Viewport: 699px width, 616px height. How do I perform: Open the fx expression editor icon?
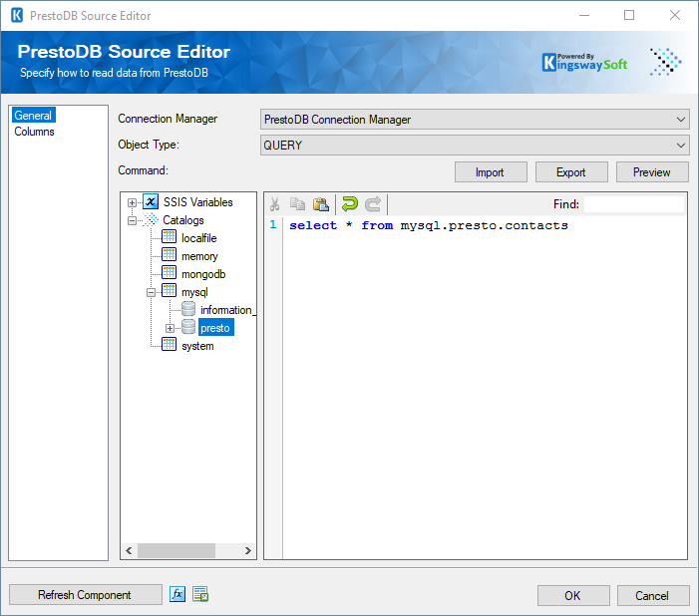[177, 594]
